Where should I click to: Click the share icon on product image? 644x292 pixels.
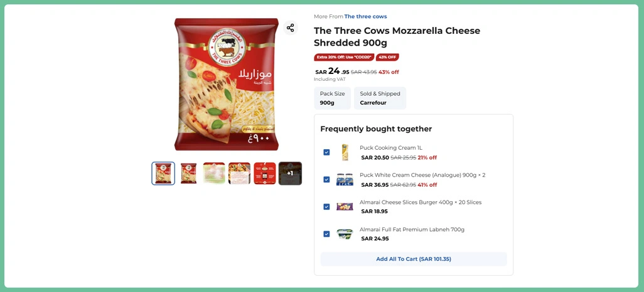(x=290, y=28)
